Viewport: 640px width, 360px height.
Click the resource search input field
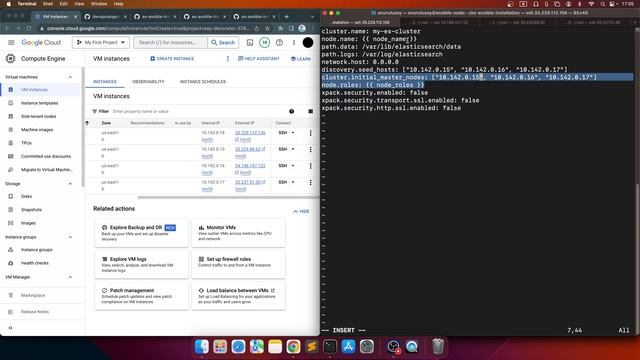click(171, 42)
